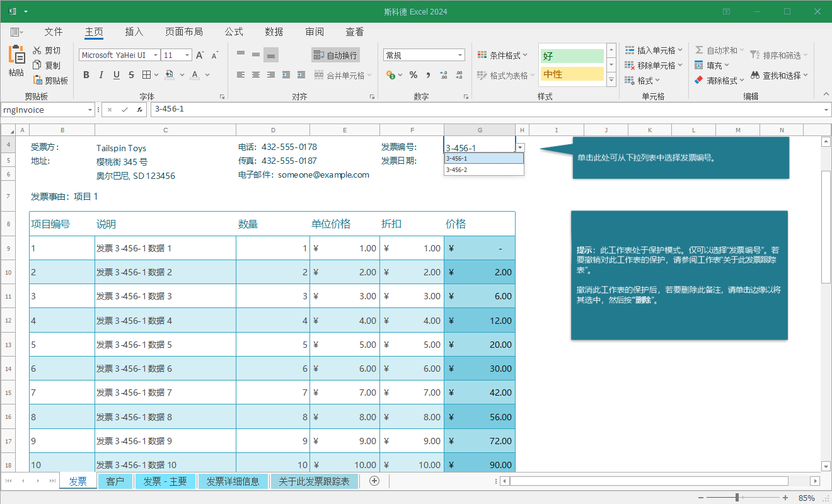Open the Format (格式) cells menu
Viewport: 832px width, 504px height.
pos(642,81)
